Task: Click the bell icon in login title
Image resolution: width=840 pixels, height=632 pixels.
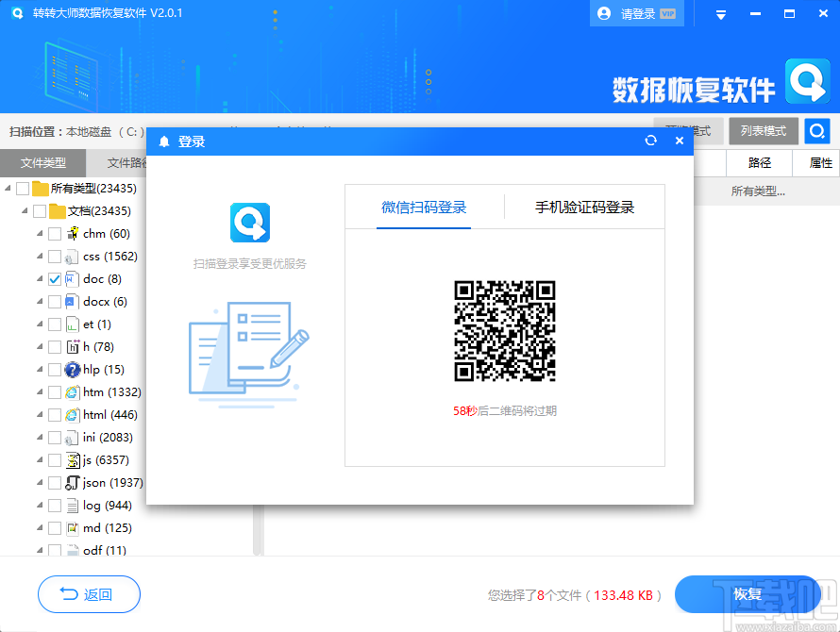Action: tap(164, 141)
